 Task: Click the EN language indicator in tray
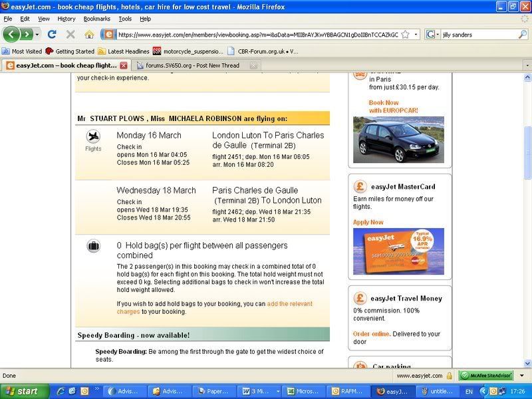[469, 392]
